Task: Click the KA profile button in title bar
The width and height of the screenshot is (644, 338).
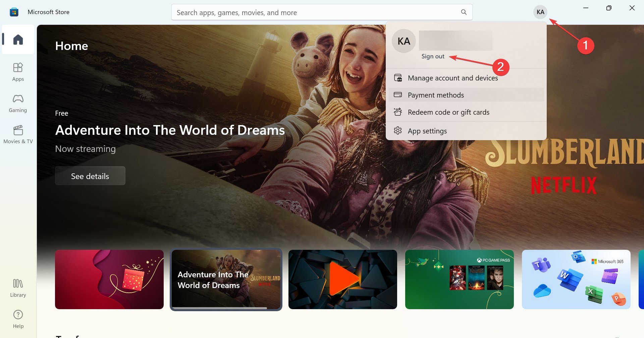Action: pos(540,12)
